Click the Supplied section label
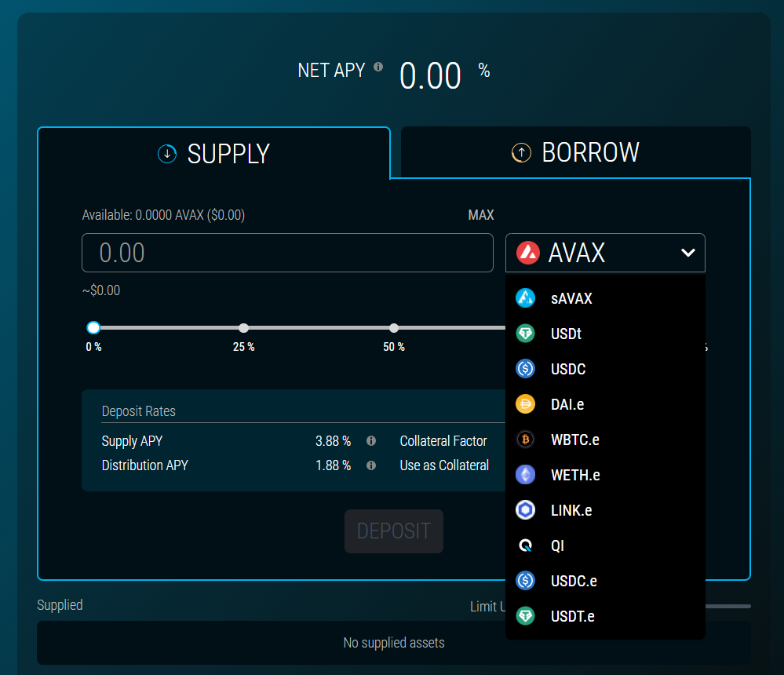This screenshot has height=675, width=784. [60, 605]
